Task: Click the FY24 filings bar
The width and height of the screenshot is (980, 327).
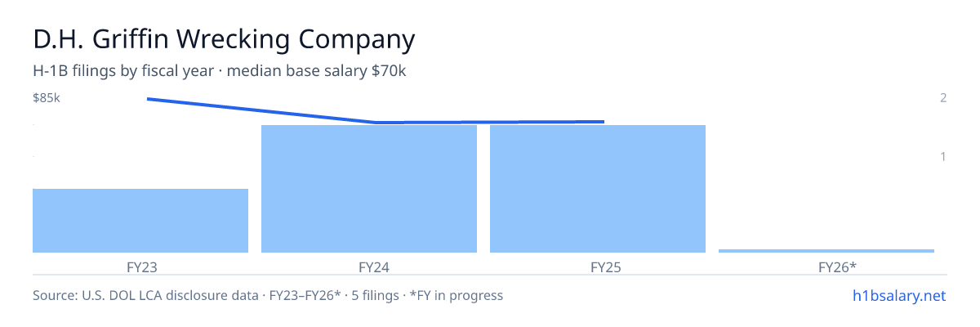Action: click(369, 189)
